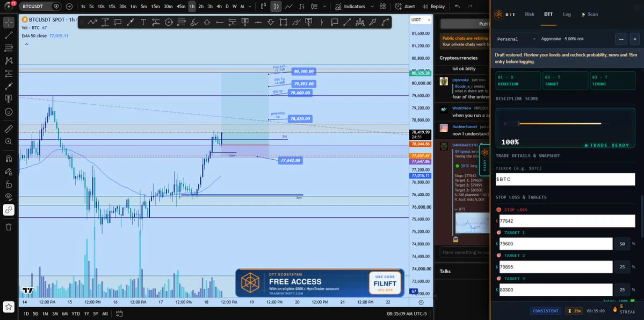This screenshot has width=644, height=320.
Task: Open the Indicators favorites dropdown arrow
Action: coord(372,6)
